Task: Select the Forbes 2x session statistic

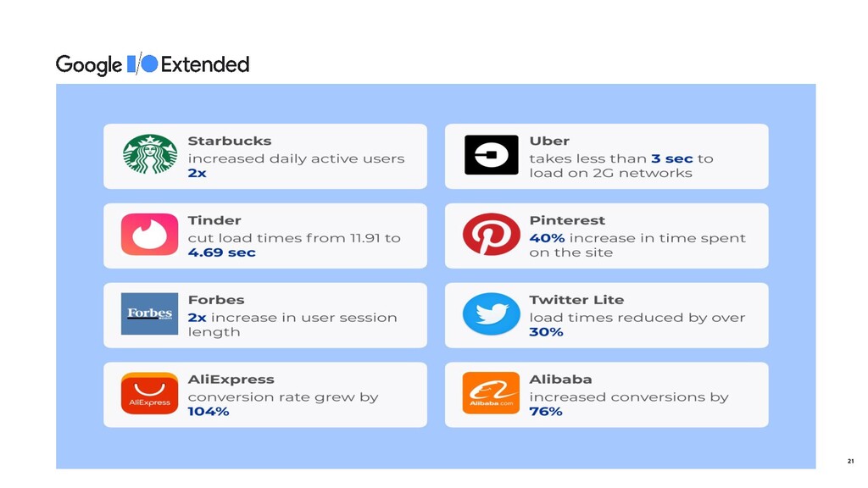Action: pyautogui.click(x=197, y=318)
